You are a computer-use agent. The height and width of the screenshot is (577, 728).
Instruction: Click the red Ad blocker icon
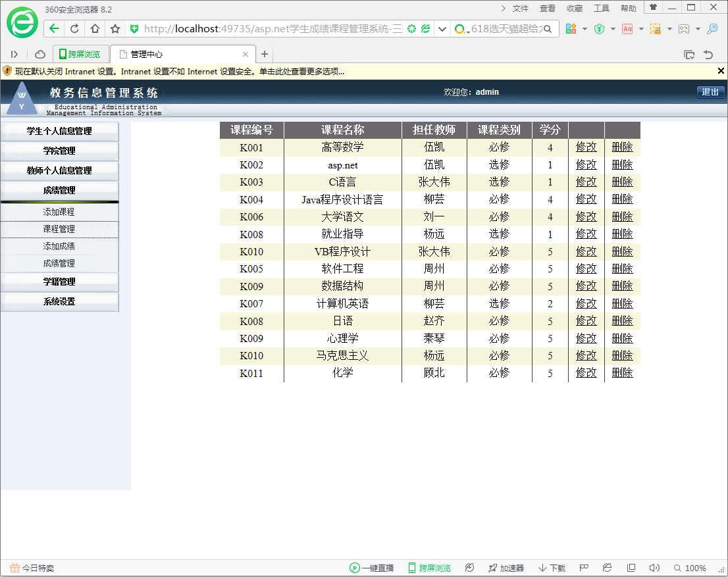click(x=627, y=29)
